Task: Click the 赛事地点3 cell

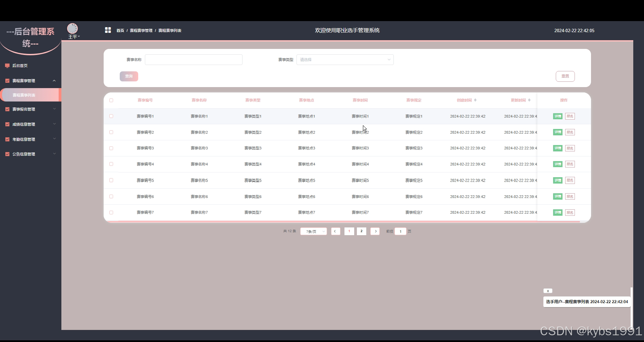Action: [x=307, y=148]
